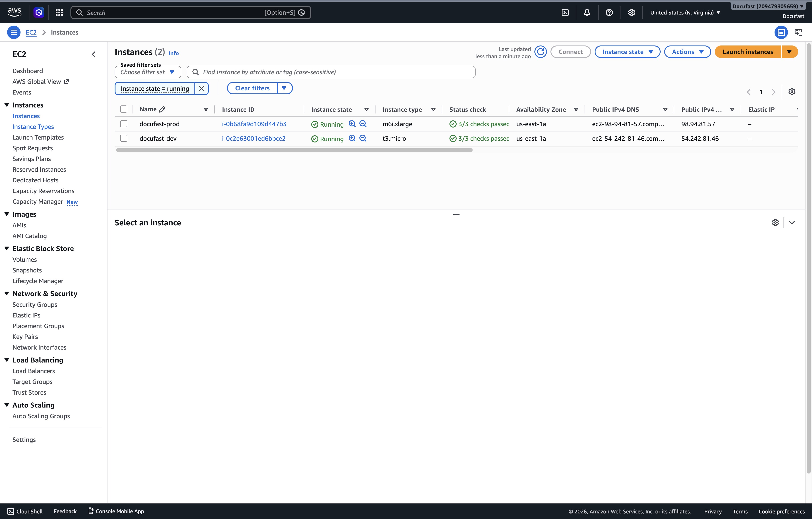
Task: Collapse the EC2 sidebar with the left arrow
Action: 94,54
